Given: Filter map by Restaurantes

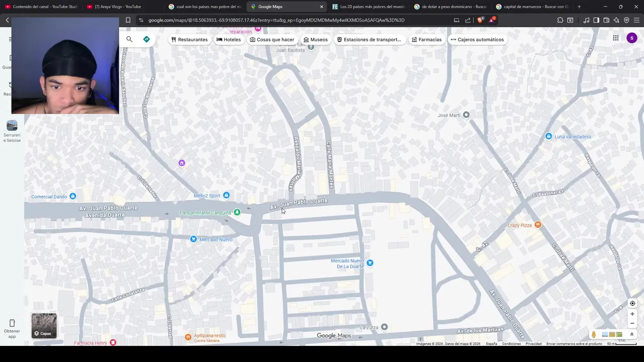Looking at the screenshot, I should tap(189, 39).
